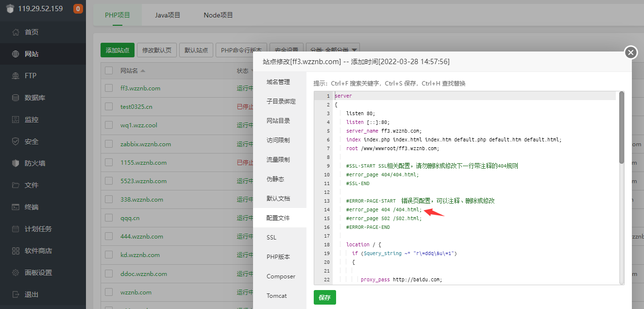Click the 默认站点 button
Screen dimensions: 644x309
pos(196,50)
